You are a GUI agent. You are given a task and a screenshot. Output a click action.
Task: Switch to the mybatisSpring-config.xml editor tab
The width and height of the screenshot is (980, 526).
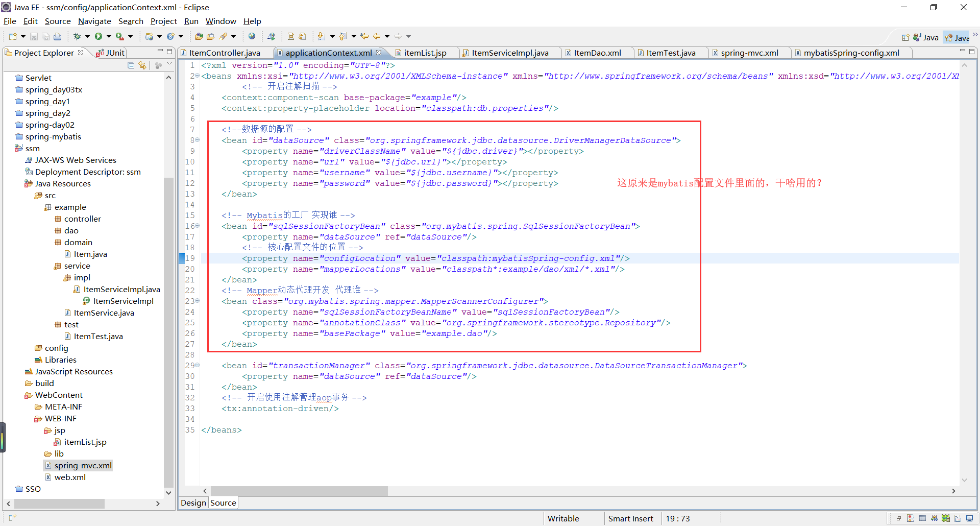pyautogui.click(x=851, y=53)
